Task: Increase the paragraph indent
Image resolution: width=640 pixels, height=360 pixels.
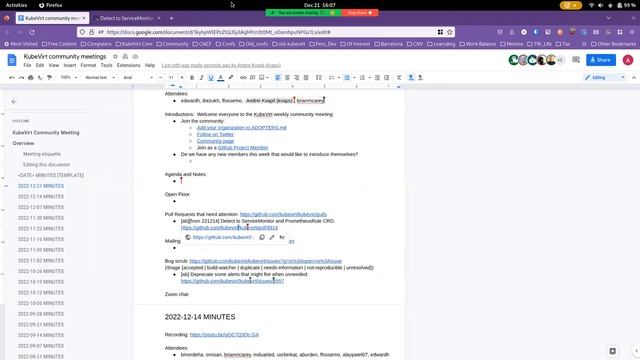Action: pyautogui.click(x=387, y=78)
